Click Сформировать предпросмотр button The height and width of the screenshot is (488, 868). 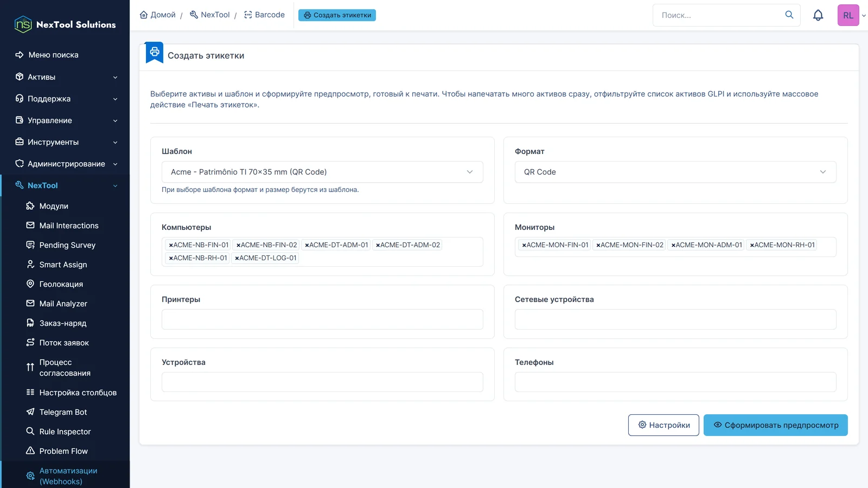(776, 425)
